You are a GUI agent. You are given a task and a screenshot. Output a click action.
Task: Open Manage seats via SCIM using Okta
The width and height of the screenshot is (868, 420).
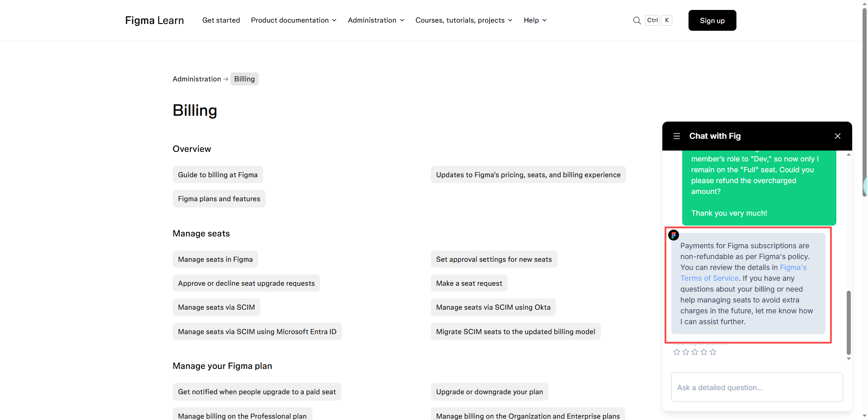tap(493, 307)
